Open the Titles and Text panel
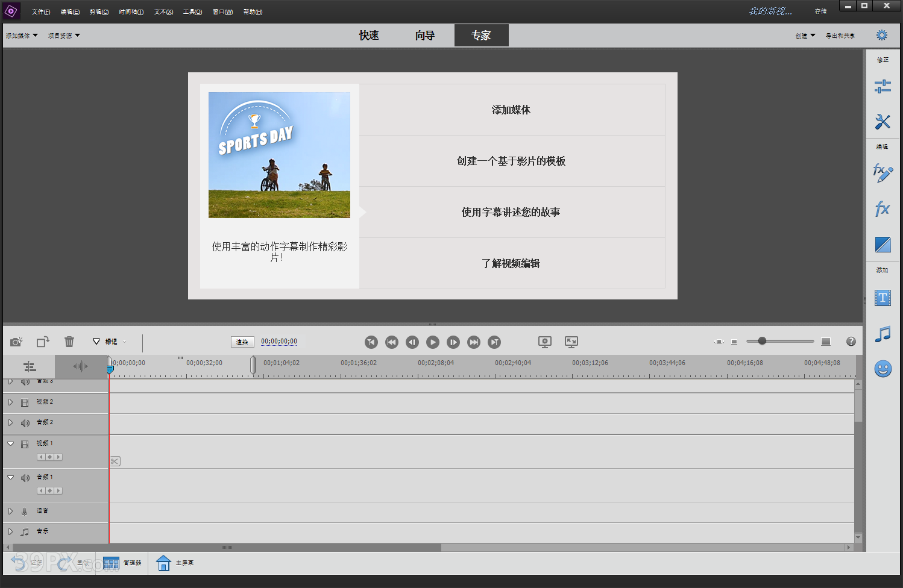Screen dimensions: 903x588 pyautogui.click(x=883, y=298)
